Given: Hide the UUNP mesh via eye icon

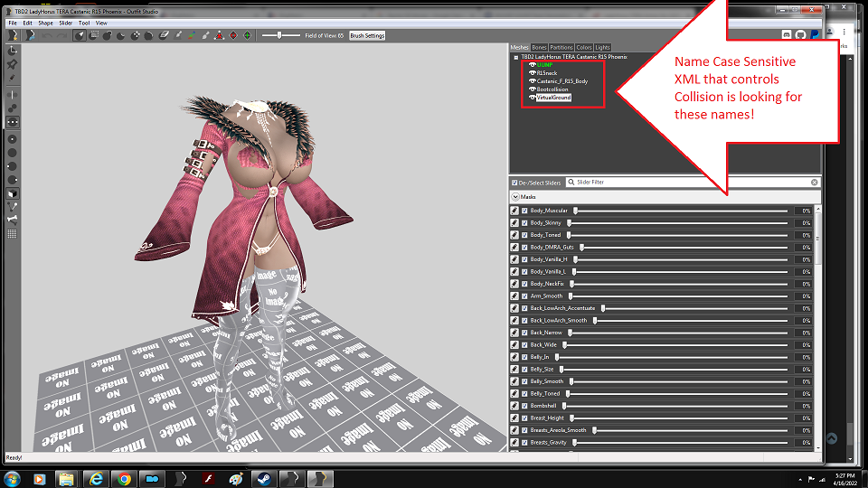Looking at the screenshot, I should click(x=532, y=65).
